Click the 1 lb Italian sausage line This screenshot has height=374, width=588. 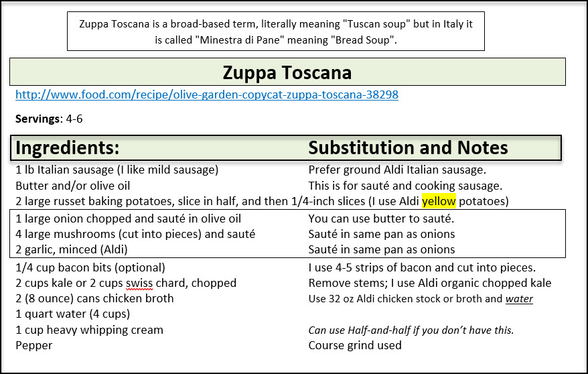(117, 170)
